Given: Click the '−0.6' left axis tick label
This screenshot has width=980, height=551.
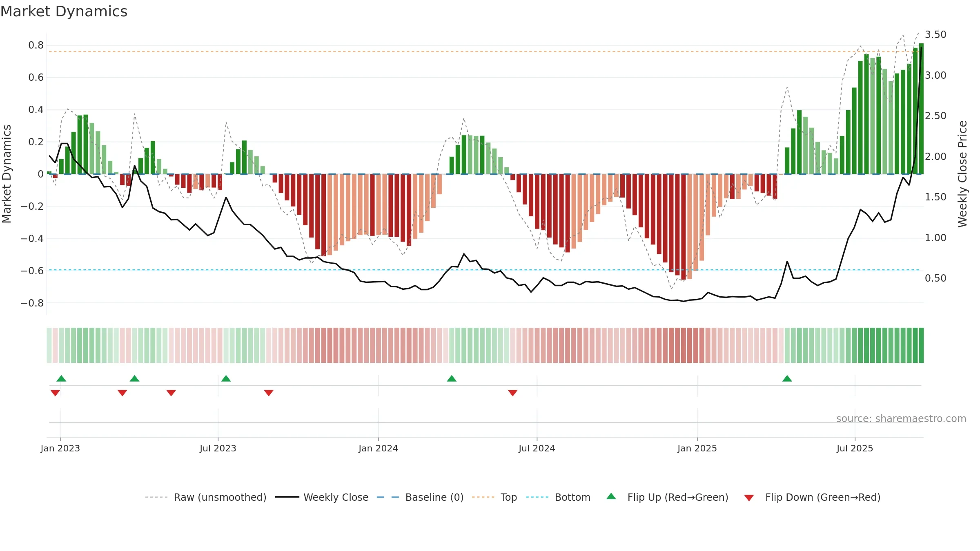Looking at the screenshot, I should click(32, 271).
